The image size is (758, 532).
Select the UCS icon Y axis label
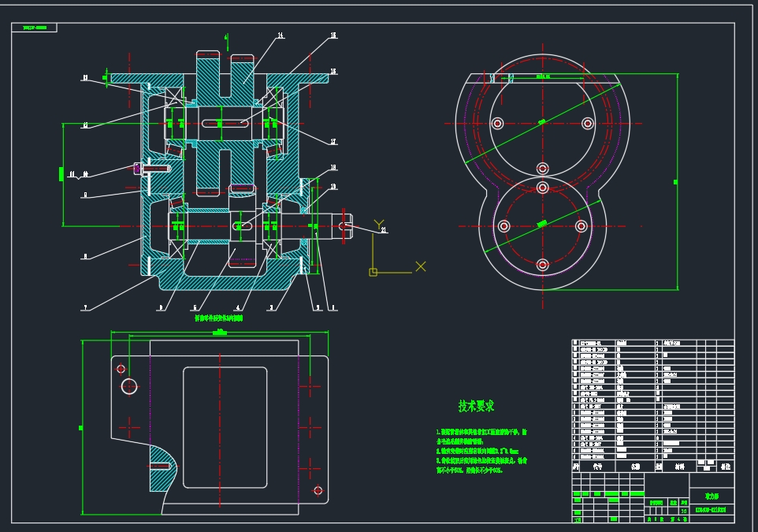point(379,224)
